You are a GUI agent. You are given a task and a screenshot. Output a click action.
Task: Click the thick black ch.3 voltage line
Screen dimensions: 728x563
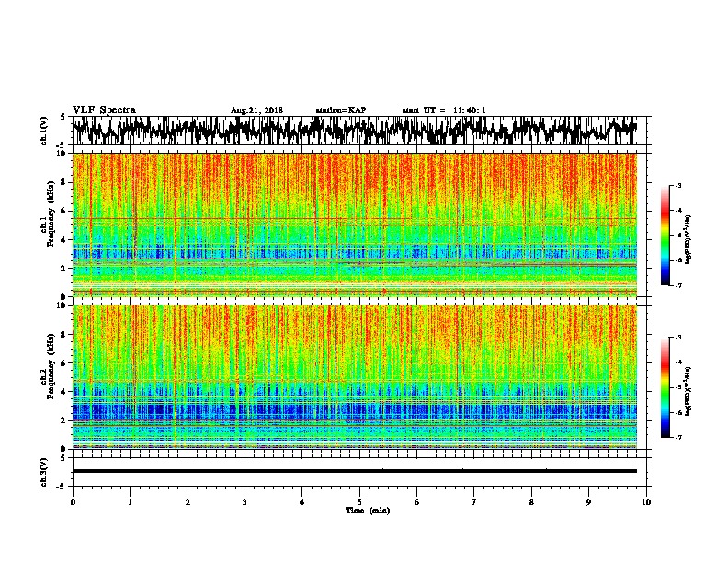coord(354,471)
